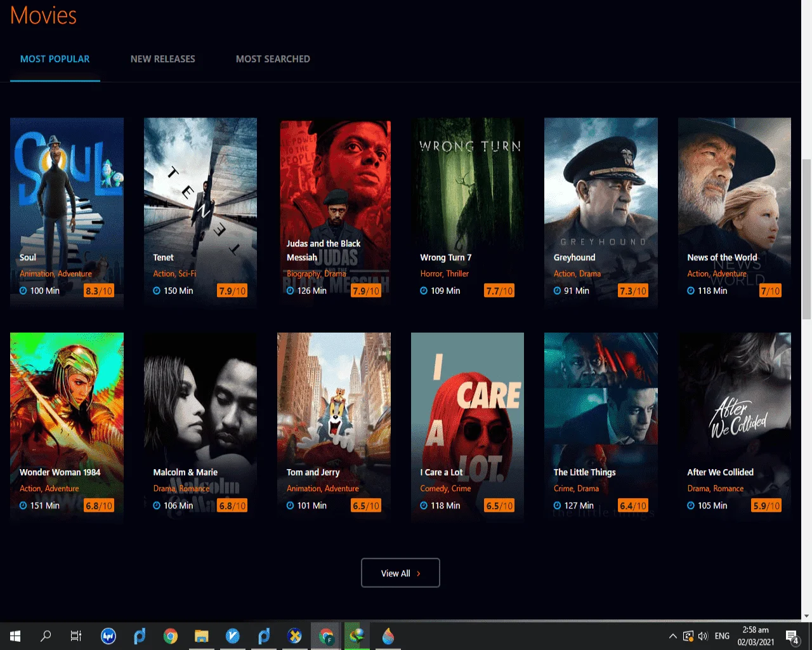Open the Tom and Jerry title link
The height and width of the screenshot is (650, 812).
pos(313,472)
